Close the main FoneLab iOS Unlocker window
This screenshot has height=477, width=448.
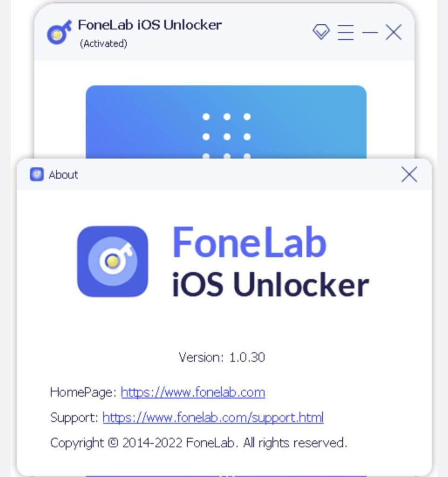394,32
